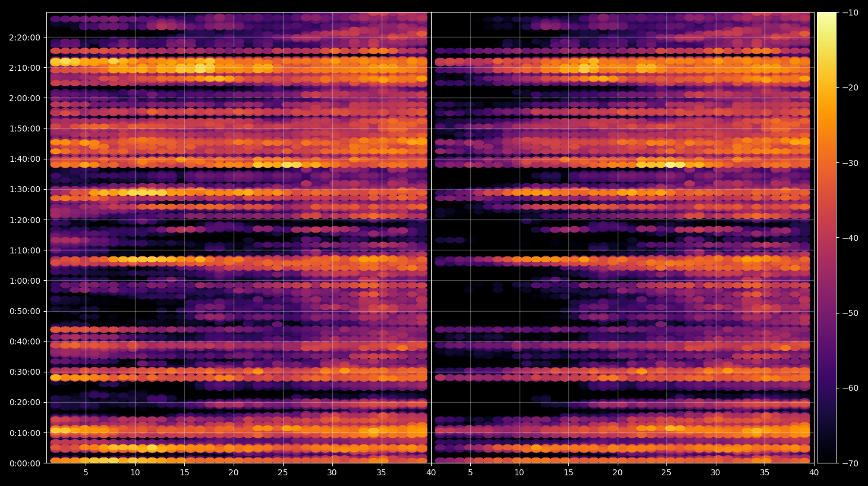Click the 0:00:00 time axis label
868x486 pixels.
pos(25,463)
